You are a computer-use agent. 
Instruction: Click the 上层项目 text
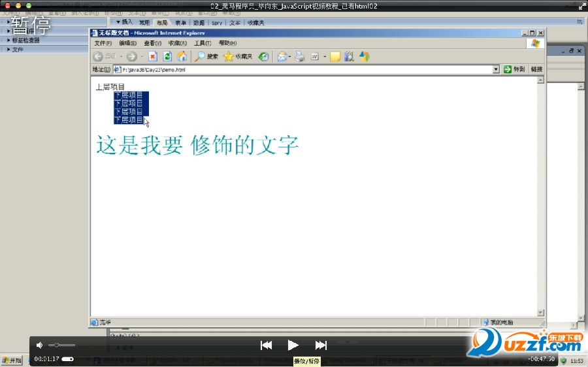click(110, 87)
